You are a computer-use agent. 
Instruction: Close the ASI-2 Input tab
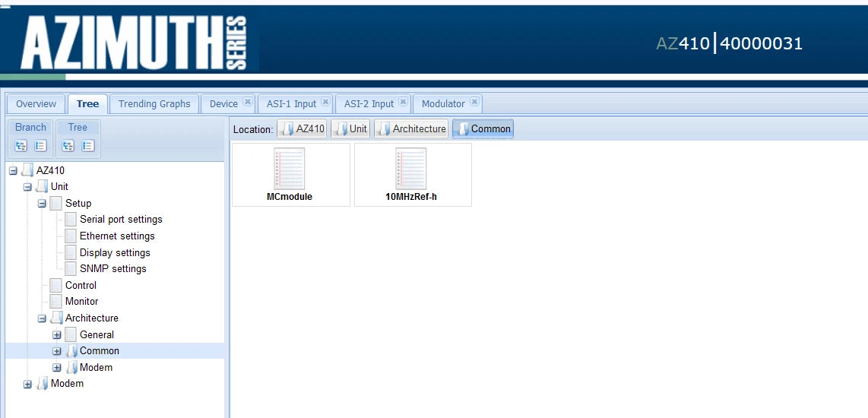click(x=403, y=103)
